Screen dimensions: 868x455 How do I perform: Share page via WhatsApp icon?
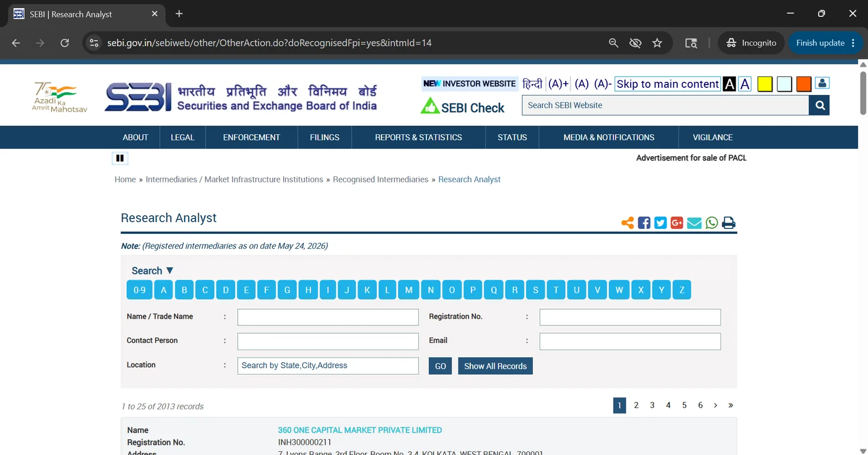tap(712, 223)
